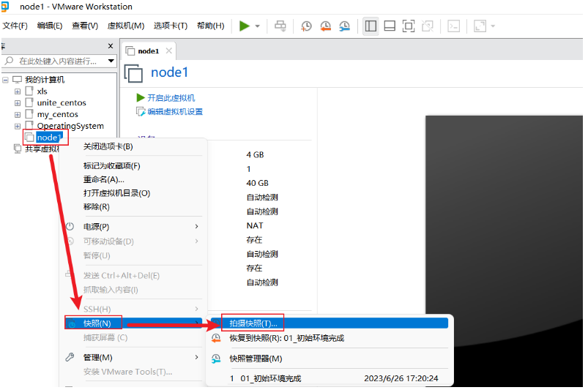Click the green power on play button
Image resolution: width=588 pixels, height=390 pixels.
(245, 26)
